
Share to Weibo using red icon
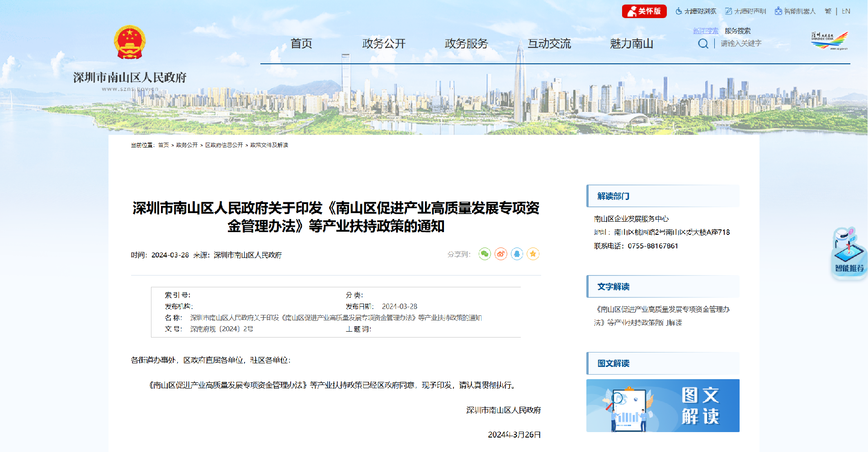(501, 254)
